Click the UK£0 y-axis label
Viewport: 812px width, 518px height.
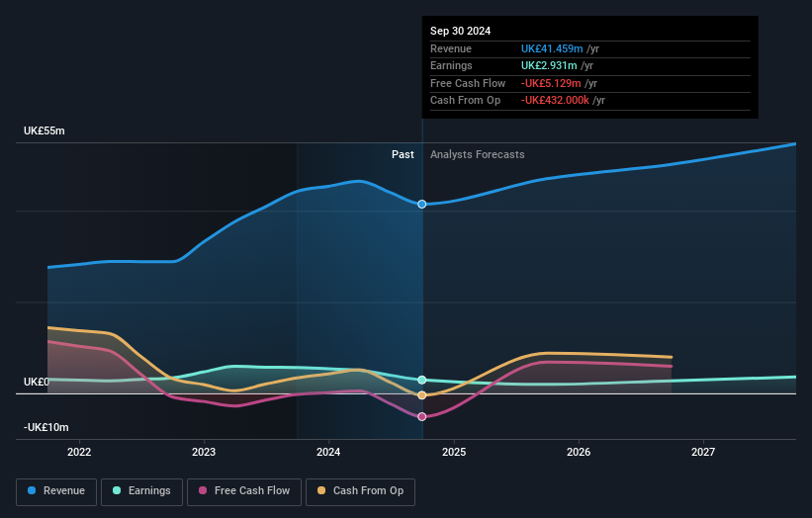[37, 382]
